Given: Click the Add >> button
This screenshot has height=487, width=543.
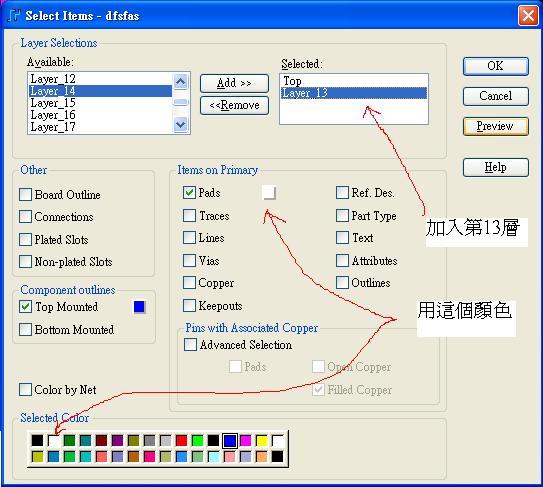Looking at the screenshot, I should (x=234, y=83).
